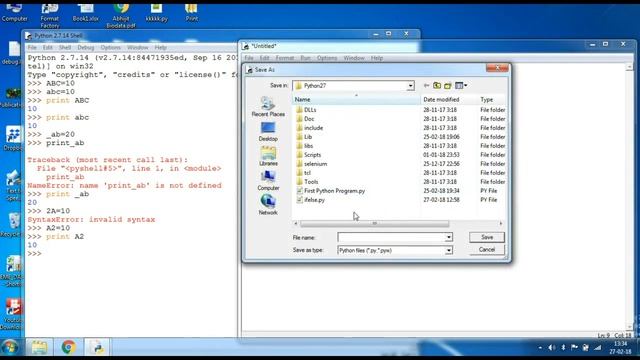
Task: Open File menu in Python Shell window
Action: (x=32, y=47)
